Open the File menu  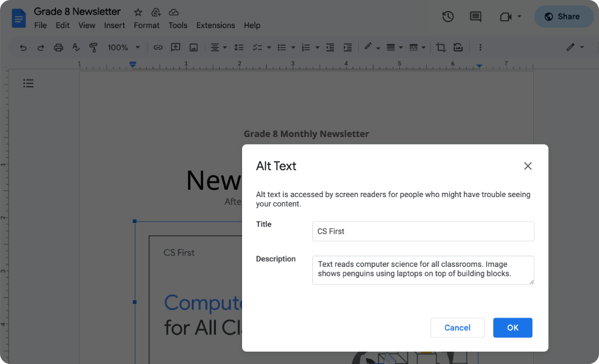[x=40, y=25]
